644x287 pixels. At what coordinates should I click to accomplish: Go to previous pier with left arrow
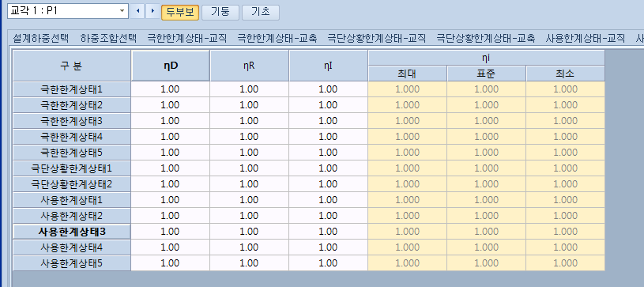tap(137, 11)
